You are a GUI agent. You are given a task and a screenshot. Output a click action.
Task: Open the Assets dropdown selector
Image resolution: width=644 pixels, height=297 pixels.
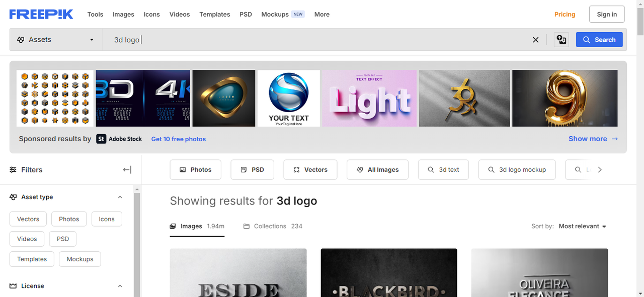(55, 40)
